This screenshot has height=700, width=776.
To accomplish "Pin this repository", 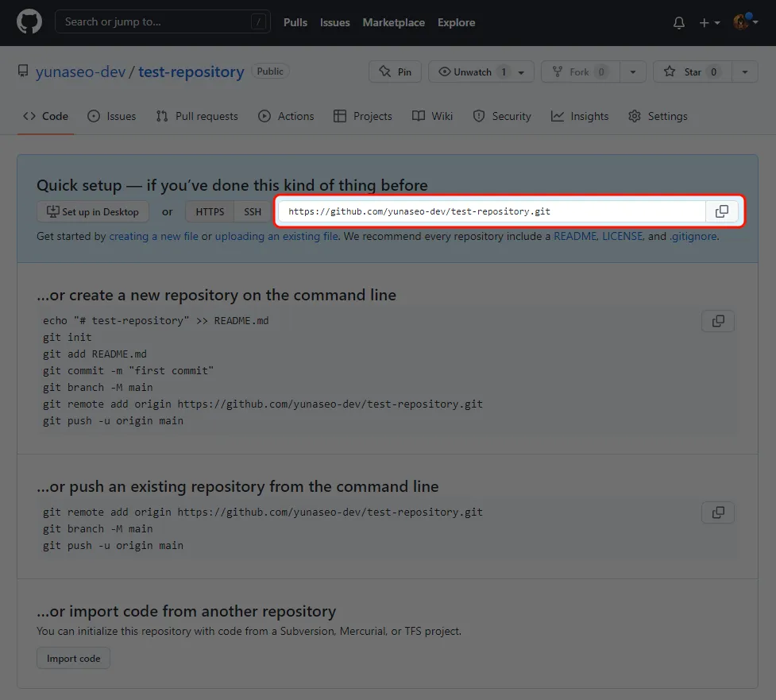I will [x=395, y=72].
